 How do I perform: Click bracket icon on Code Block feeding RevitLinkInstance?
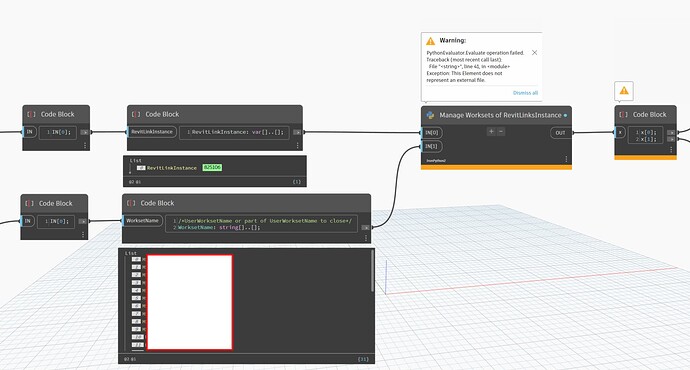coord(31,114)
